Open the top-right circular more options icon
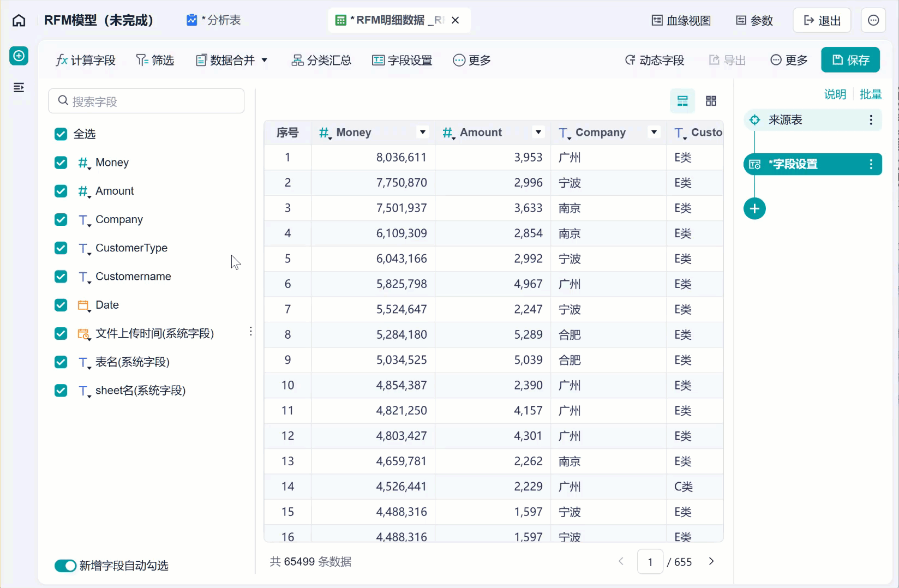Screen dimensions: 899x588 click(873, 21)
